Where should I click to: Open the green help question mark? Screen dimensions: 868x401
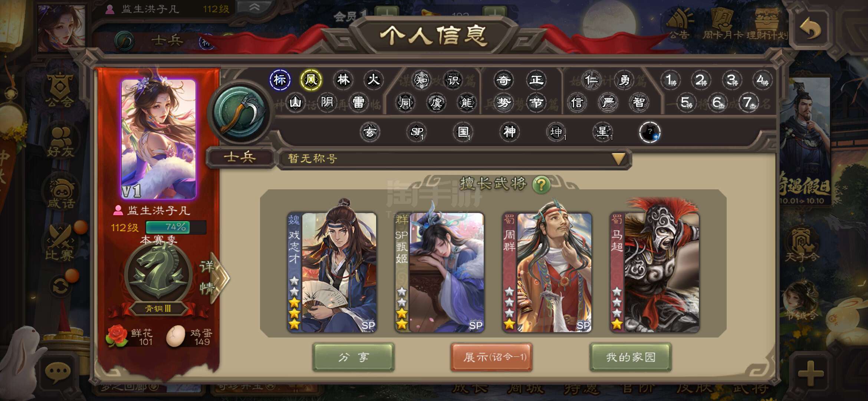541,185
